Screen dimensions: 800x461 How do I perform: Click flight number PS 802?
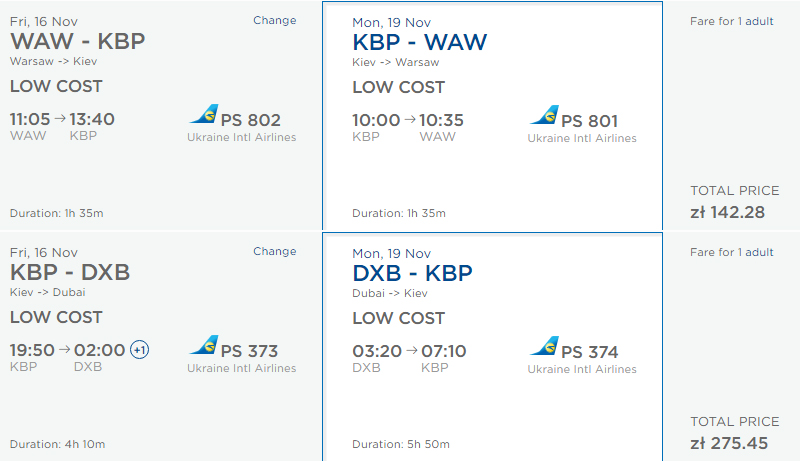click(251, 120)
